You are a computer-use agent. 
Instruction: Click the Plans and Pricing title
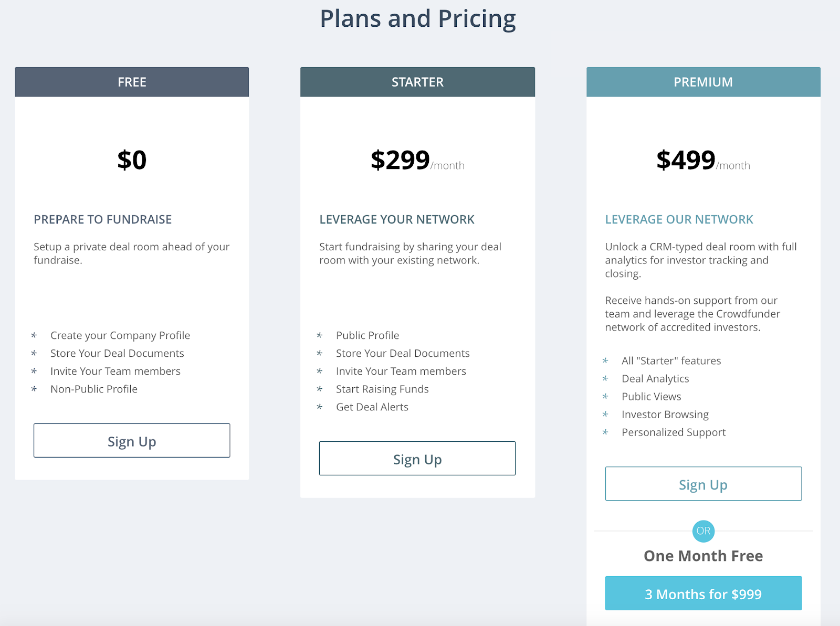click(x=418, y=19)
